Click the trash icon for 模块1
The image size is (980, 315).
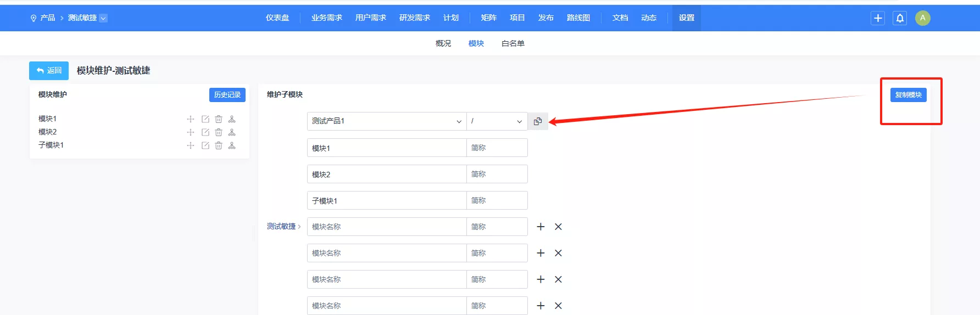219,119
